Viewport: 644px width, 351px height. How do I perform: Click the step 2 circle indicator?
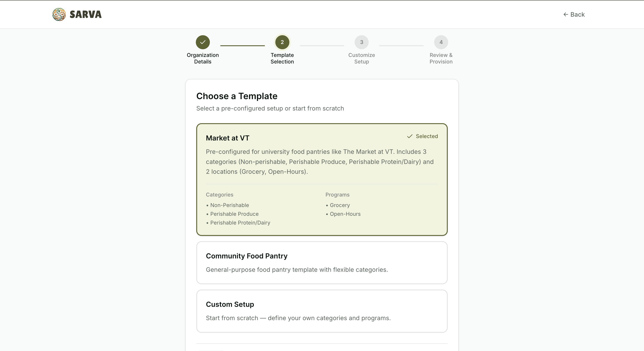point(282,42)
